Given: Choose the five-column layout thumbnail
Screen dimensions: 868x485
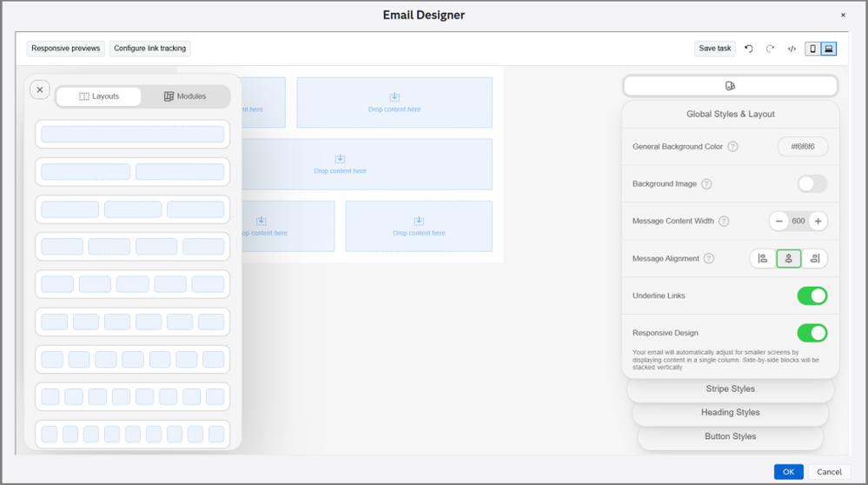Looking at the screenshot, I should tap(132, 284).
